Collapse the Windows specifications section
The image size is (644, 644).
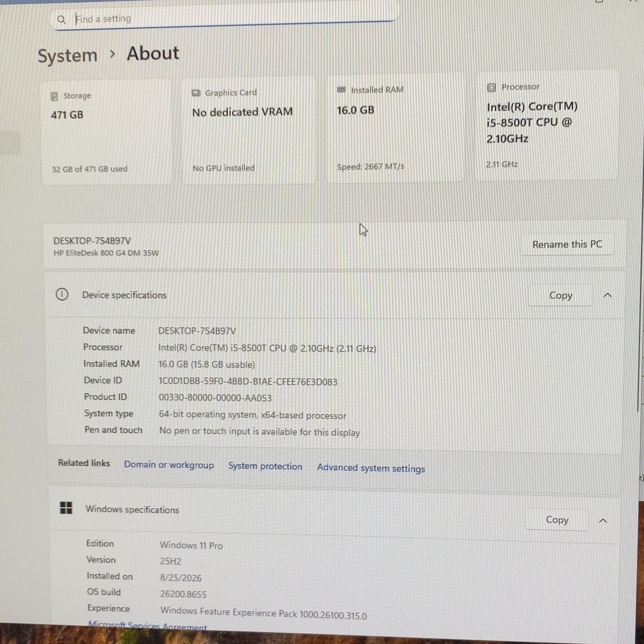click(x=603, y=521)
